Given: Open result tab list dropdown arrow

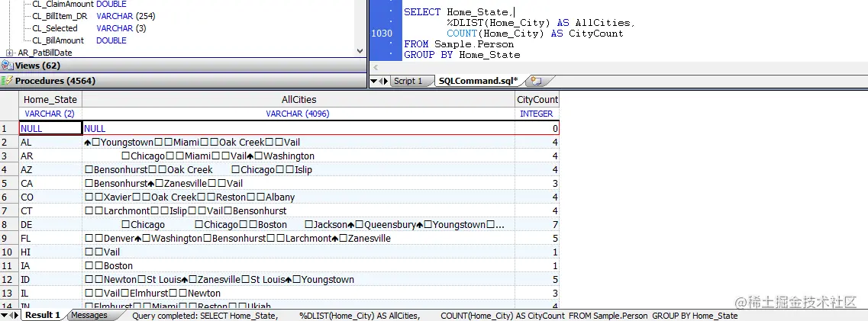Looking at the screenshot, I should (5, 316).
